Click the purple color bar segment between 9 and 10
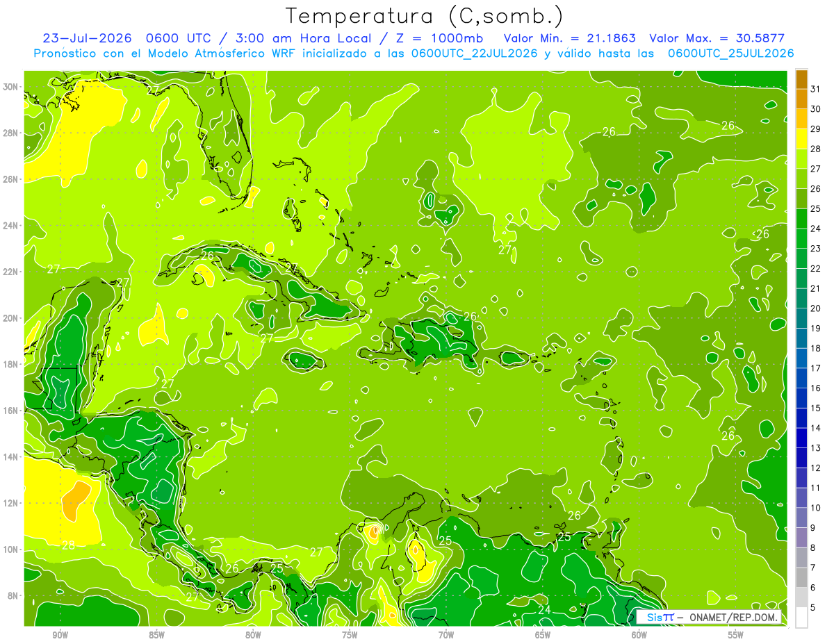 [801, 518]
